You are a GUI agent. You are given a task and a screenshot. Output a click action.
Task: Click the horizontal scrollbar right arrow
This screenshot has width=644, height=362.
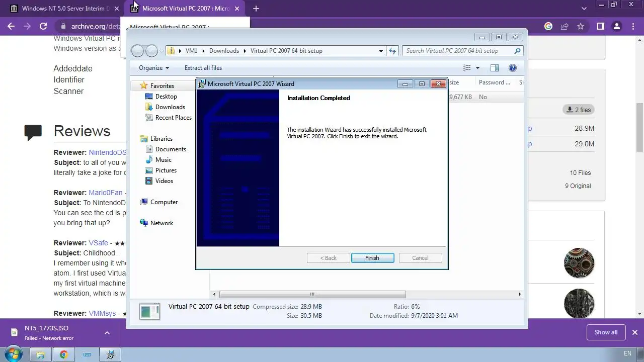520,294
